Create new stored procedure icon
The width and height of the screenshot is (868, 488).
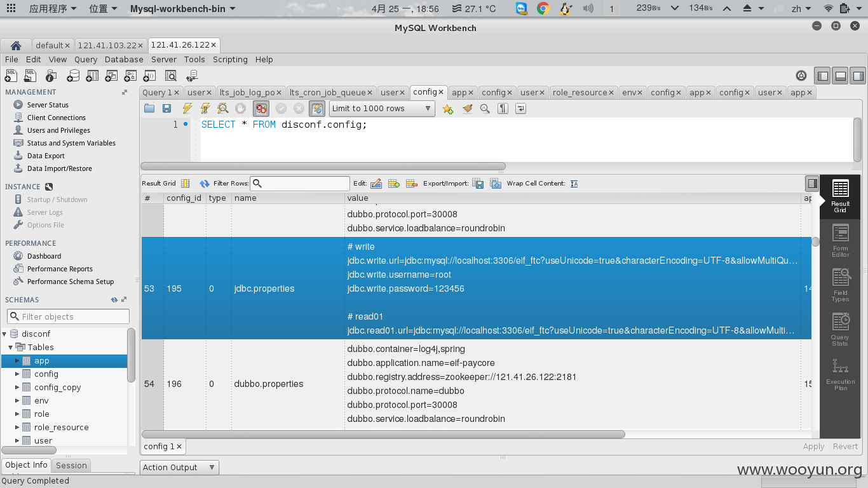click(131, 76)
